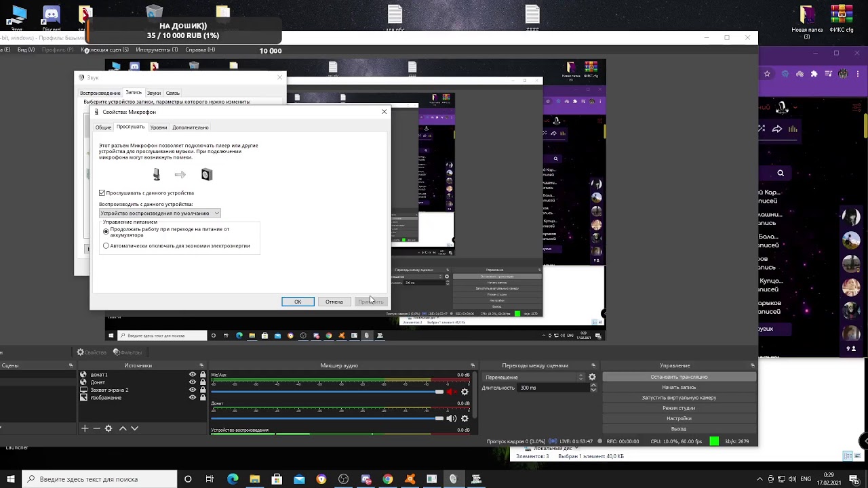Click OK in the microphone properties dialog
868x488 pixels.
click(x=298, y=302)
